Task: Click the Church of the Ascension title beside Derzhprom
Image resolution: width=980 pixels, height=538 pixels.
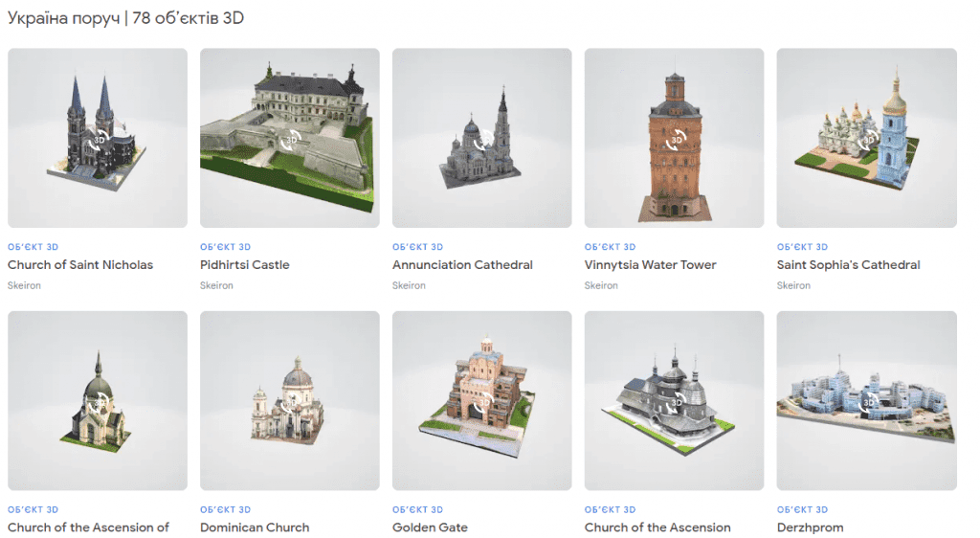Action: [x=657, y=527]
